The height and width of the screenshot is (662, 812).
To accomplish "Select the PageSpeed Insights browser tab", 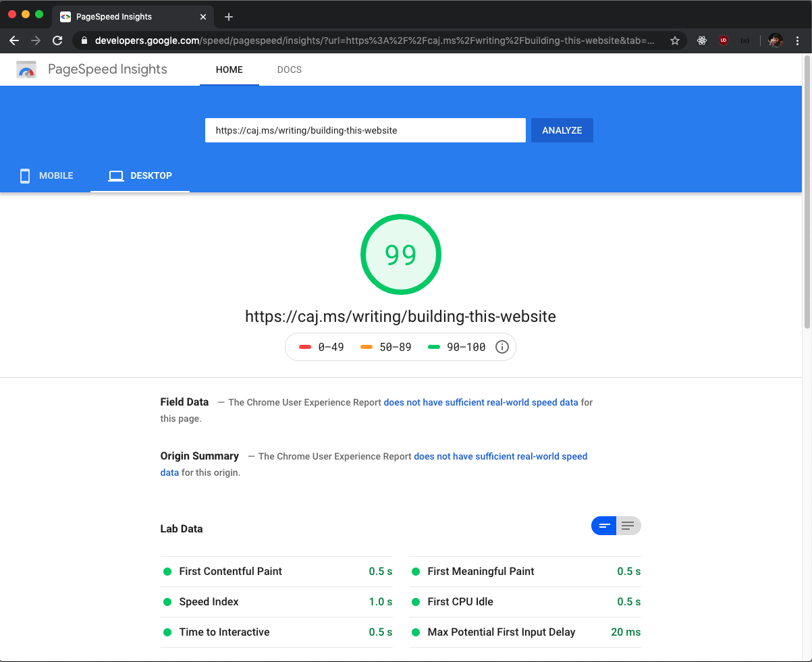I will click(132, 17).
